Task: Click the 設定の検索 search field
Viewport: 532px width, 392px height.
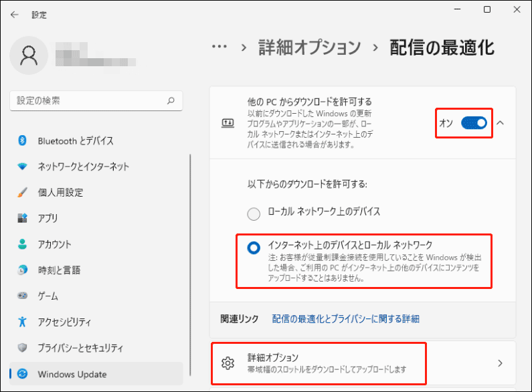Action: 96,101
